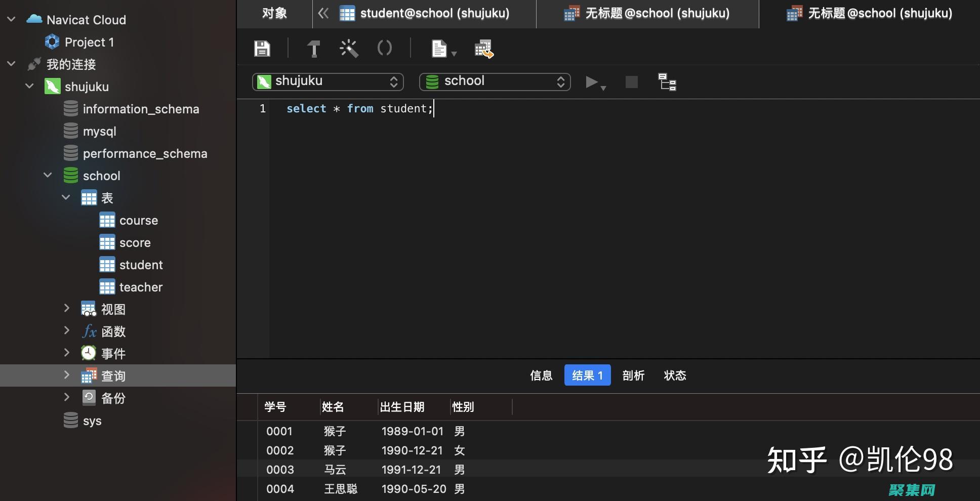Select the SQL beautify magic wand icon
Image resolution: width=980 pixels, height=501 pixels.
(x=348, y=48)
